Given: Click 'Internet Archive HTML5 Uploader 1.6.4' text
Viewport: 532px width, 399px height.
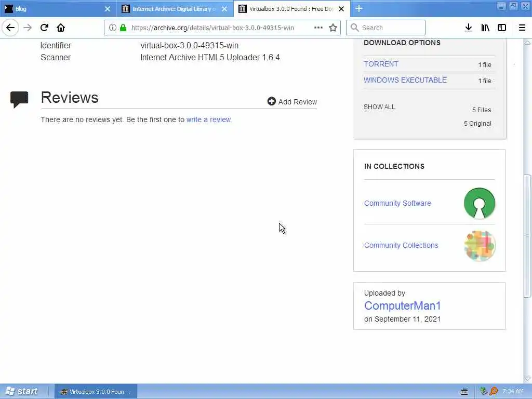Looking at the screenshot, I should 210,57.
